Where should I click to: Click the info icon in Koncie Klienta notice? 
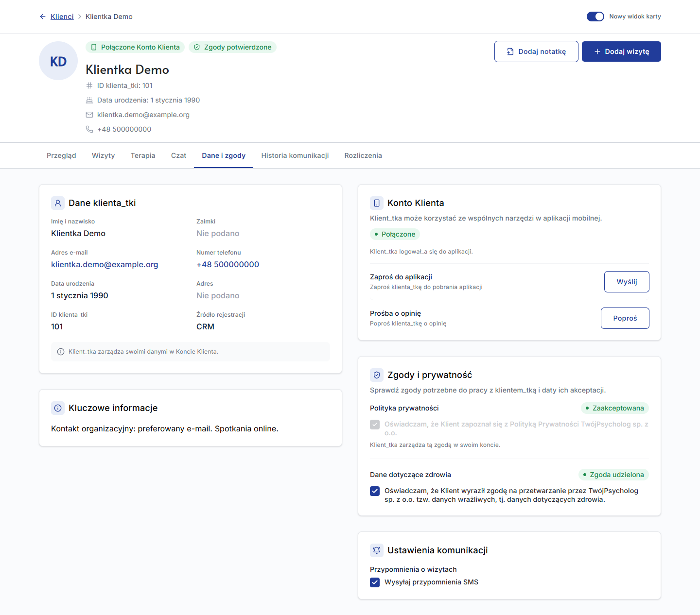pos(61,352)
